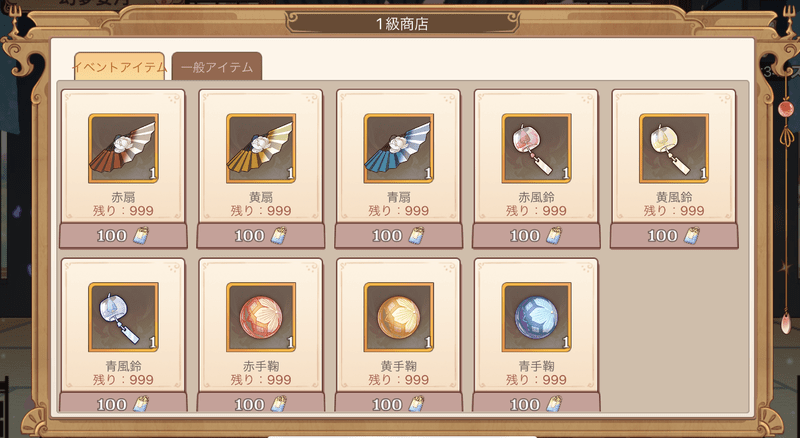Select the red fan 赤扇 item icon
Image resolution: width=800 pixels, height=438 pixels.
(x=123, y=149)
